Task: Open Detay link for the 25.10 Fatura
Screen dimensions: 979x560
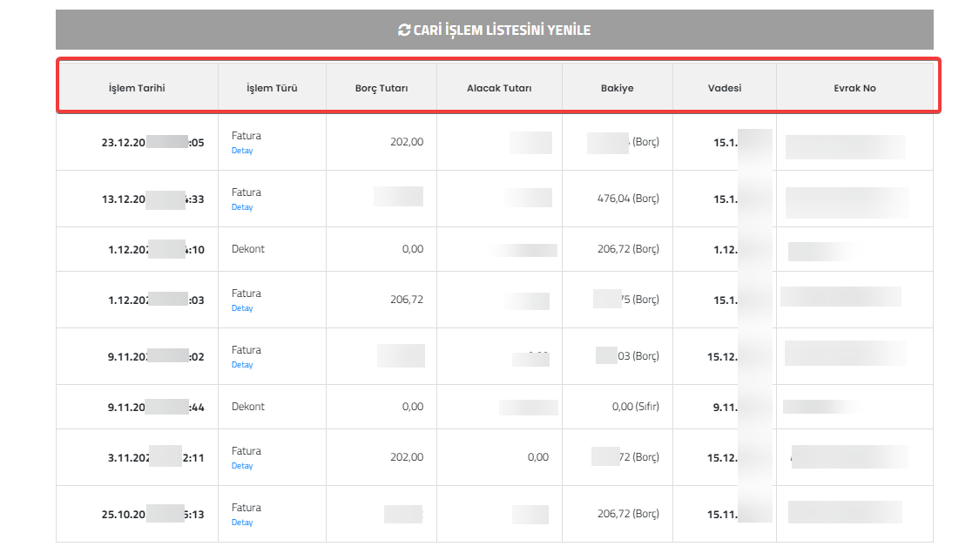Action: (242, 523)
